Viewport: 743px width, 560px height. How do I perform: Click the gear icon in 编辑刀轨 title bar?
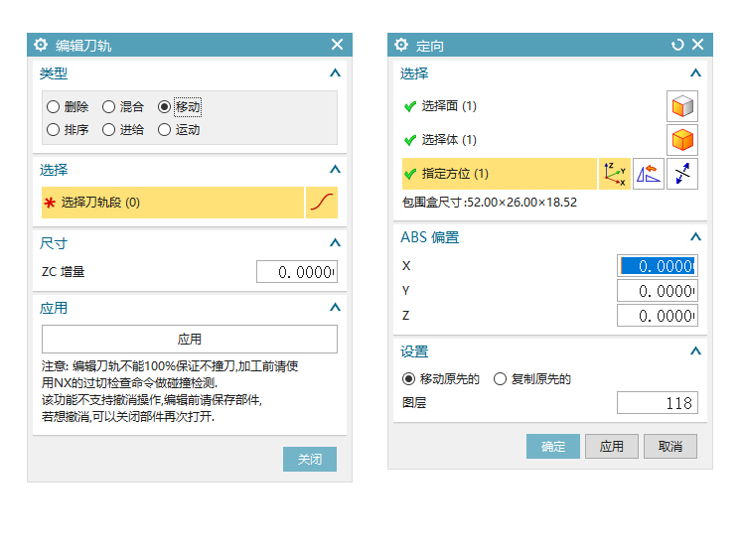click(41, 45)
